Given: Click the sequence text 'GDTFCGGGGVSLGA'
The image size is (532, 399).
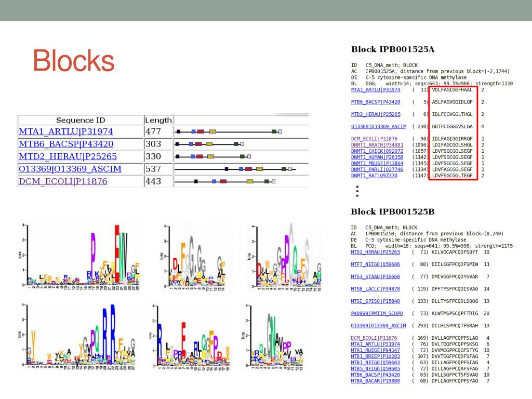Looking at the screenshot, I should pos(453,127).
